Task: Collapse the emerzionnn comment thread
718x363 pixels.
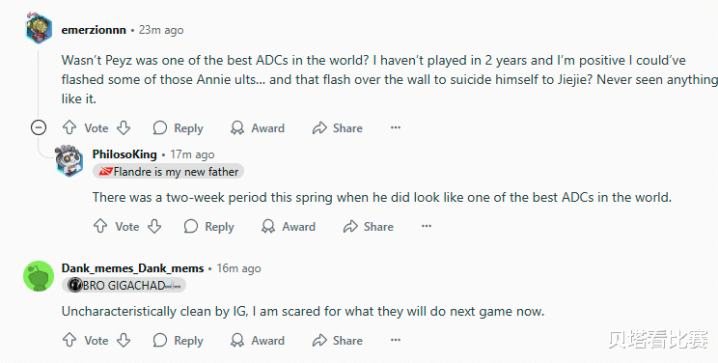Action: pyautogui.click(x=38, y=127)
